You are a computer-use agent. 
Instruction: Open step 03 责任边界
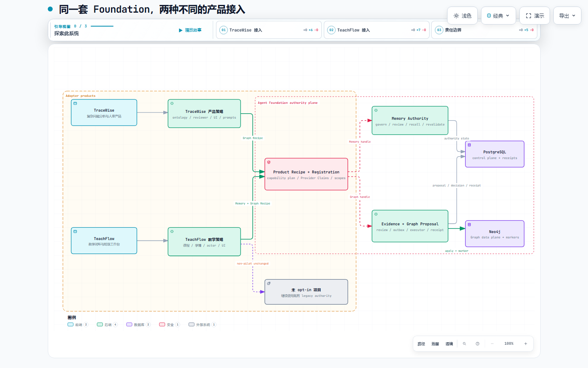[x=484, y=30]
